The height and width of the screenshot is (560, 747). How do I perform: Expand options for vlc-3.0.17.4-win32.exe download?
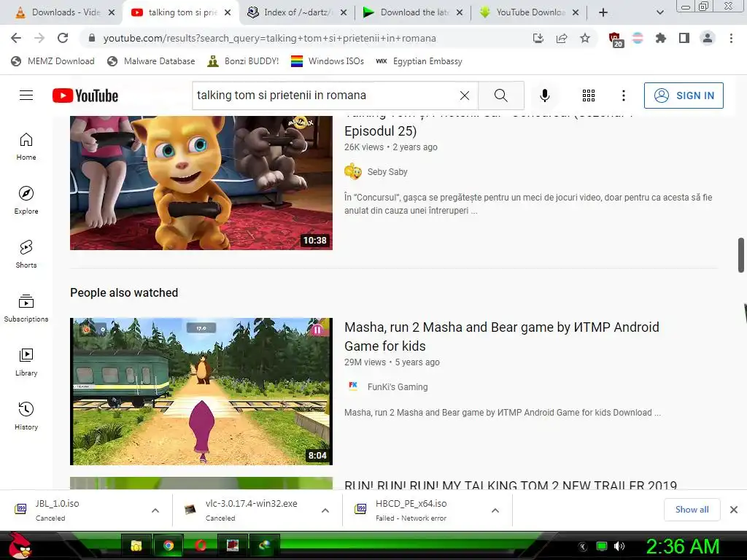click(x=325, y=510)
